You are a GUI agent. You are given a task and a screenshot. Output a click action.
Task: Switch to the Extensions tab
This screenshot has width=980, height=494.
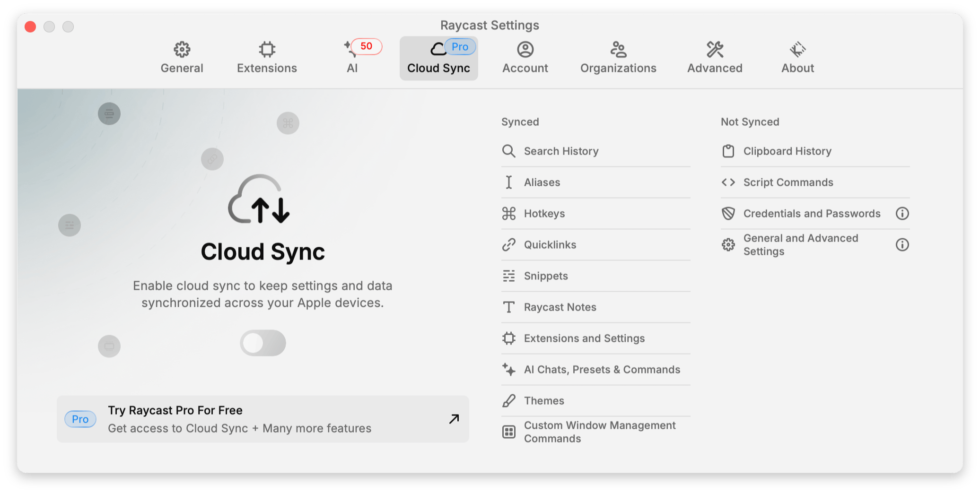point(267,58)
